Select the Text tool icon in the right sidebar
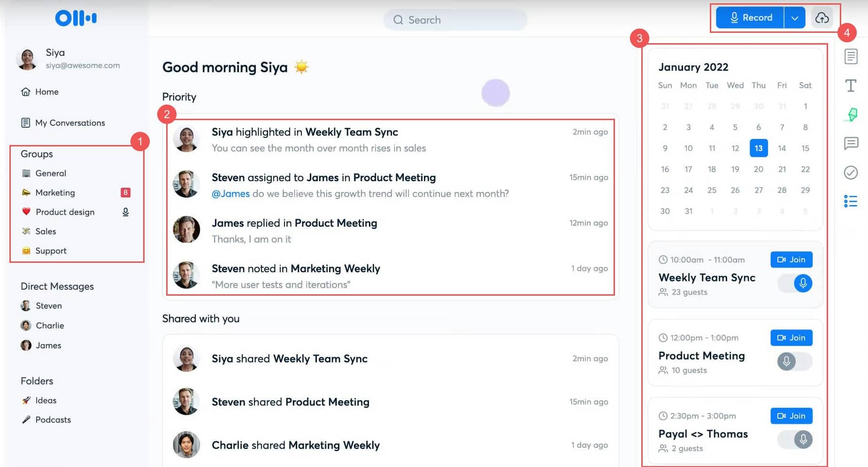 coord(851,85)
